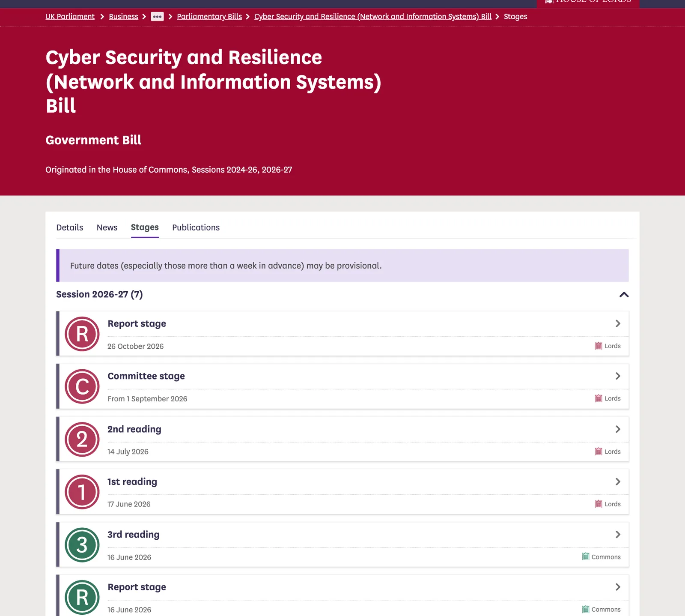Click Lords portcullis icon on Committee stage row

coord(599,398)
